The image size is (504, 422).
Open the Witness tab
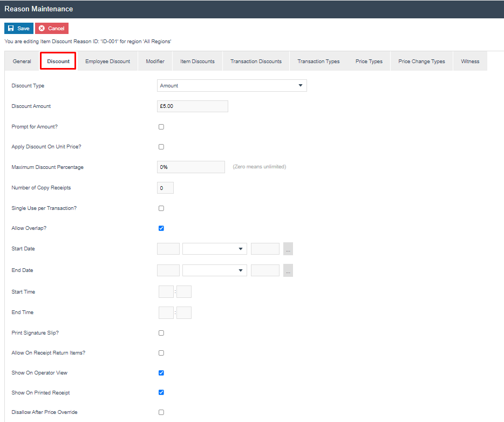point(470,61)
